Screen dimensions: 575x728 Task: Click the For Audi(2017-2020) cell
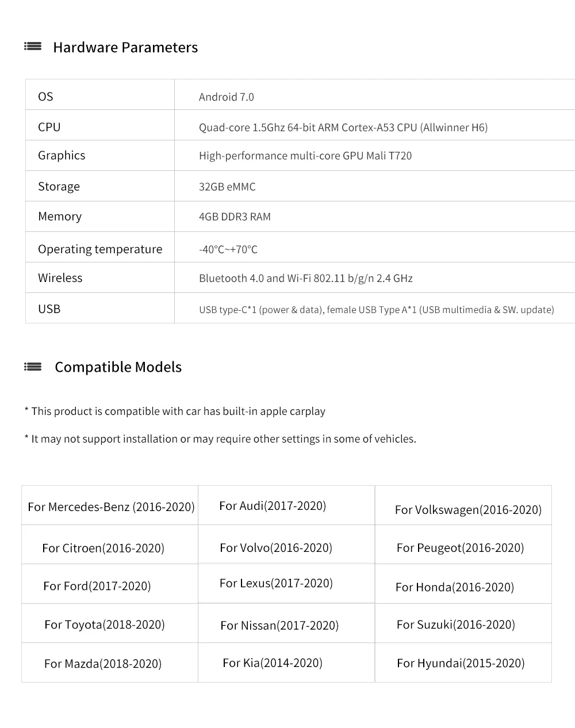(273, 505)
